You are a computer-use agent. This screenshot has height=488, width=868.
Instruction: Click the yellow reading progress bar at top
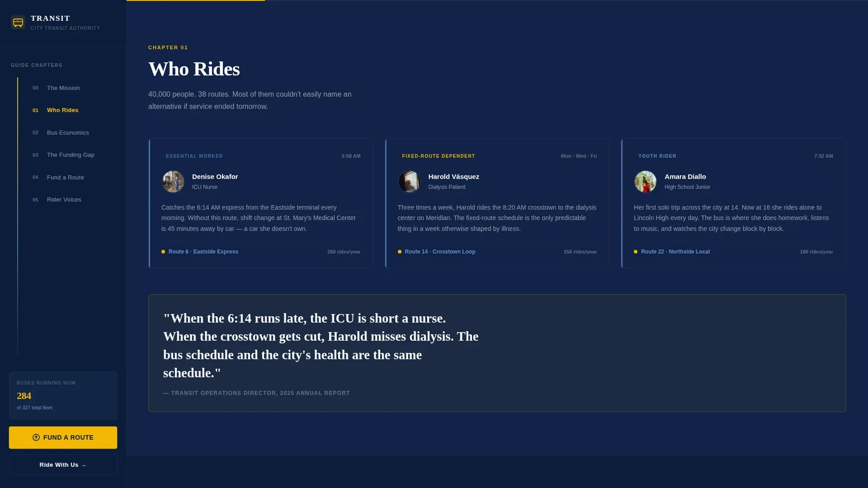[196, 0]
